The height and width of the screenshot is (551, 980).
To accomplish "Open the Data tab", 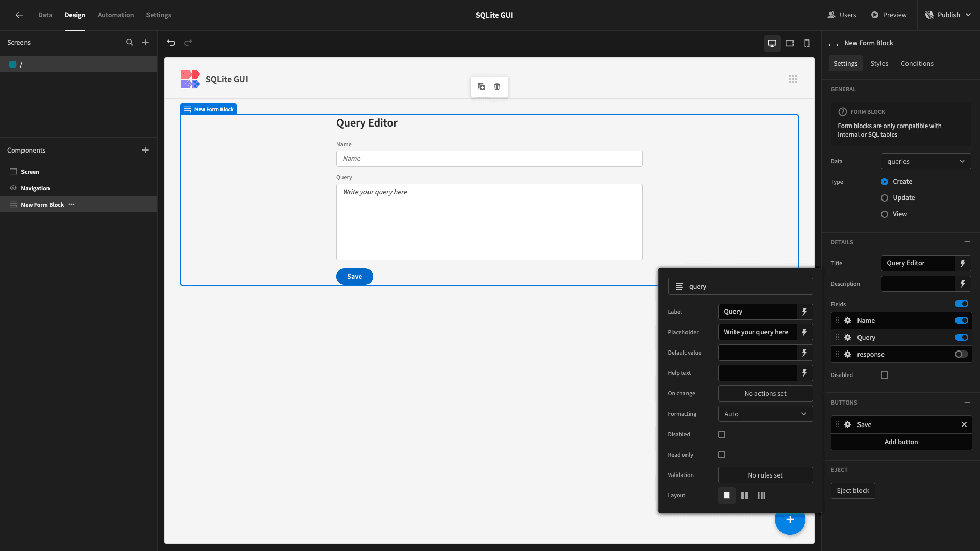I will 45,15.
